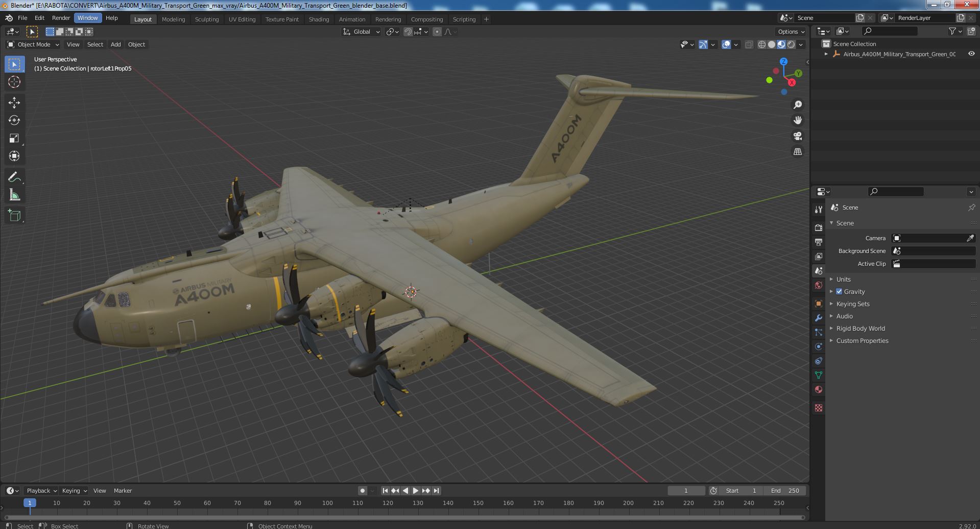This screenshot has width=980, height=529.
Task: Select the Measure tool
Action: click(14, 195)
